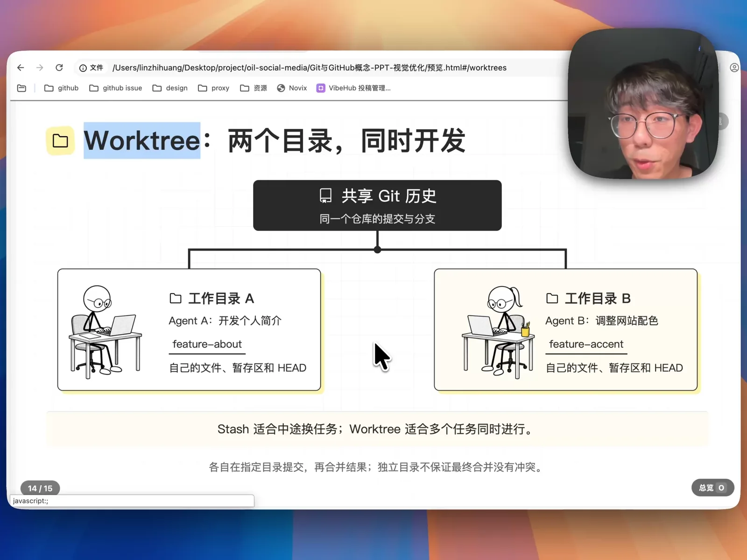Click the presenter webcam overlay

pyautogui.click(x=643, y=104)
